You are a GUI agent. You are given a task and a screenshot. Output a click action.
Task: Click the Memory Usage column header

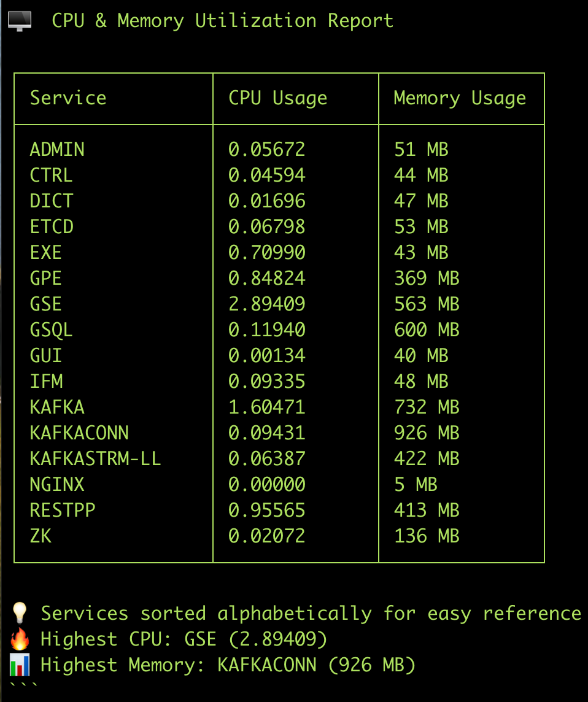pyautogui.click(x=460, y=98)
